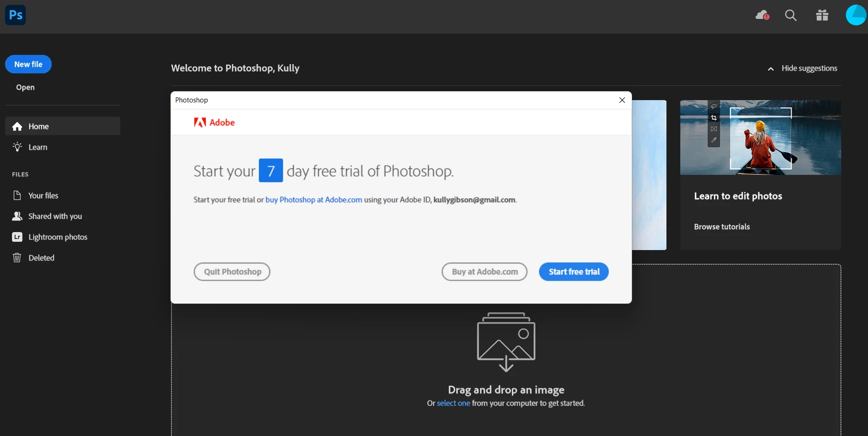Screen dimensions: 868x436
Task: Open the What's New gift icon
Action: click(x=822, y=15)
